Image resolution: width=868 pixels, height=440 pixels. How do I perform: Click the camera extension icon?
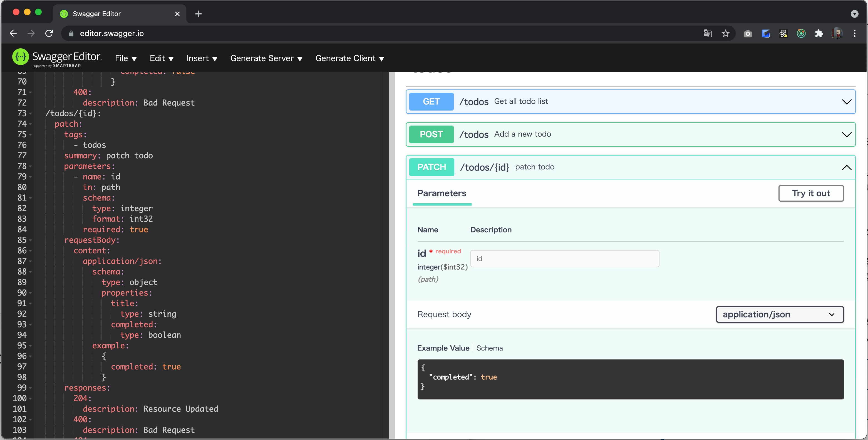click(x=748, y=33)
